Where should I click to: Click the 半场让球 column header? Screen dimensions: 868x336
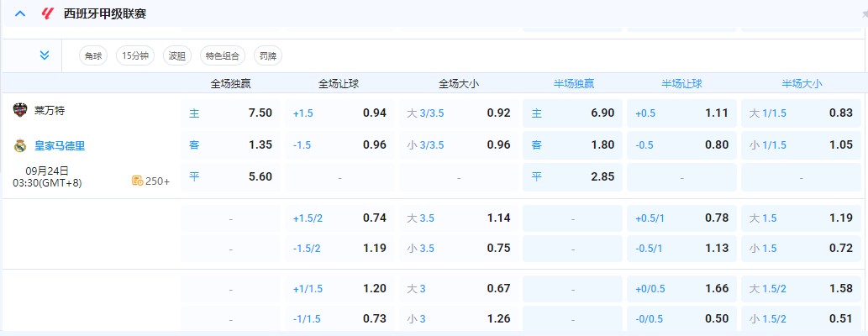(x=681, y=84)
